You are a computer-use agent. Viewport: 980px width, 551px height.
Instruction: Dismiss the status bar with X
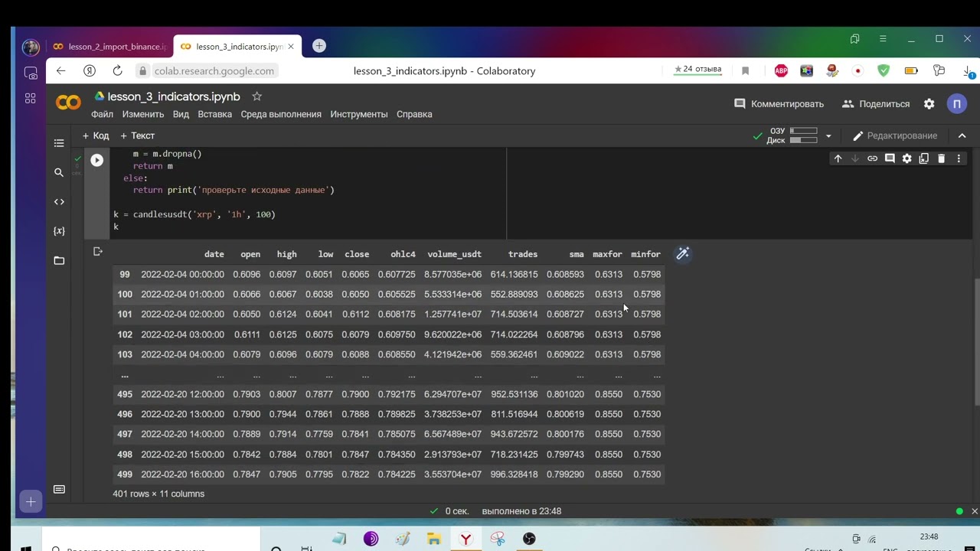pyautogui.click(x=974, y=511)
